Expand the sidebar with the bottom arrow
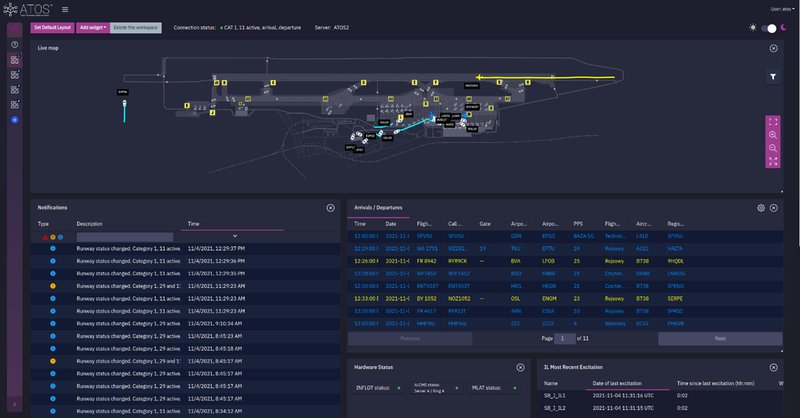Viewport: 800px width, 418px height. click(14, 404)
